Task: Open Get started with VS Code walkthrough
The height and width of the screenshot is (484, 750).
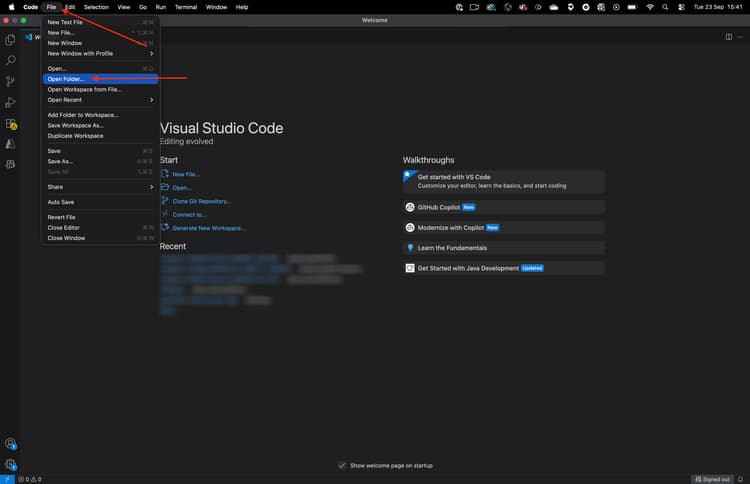Action: tap(503, 182)
